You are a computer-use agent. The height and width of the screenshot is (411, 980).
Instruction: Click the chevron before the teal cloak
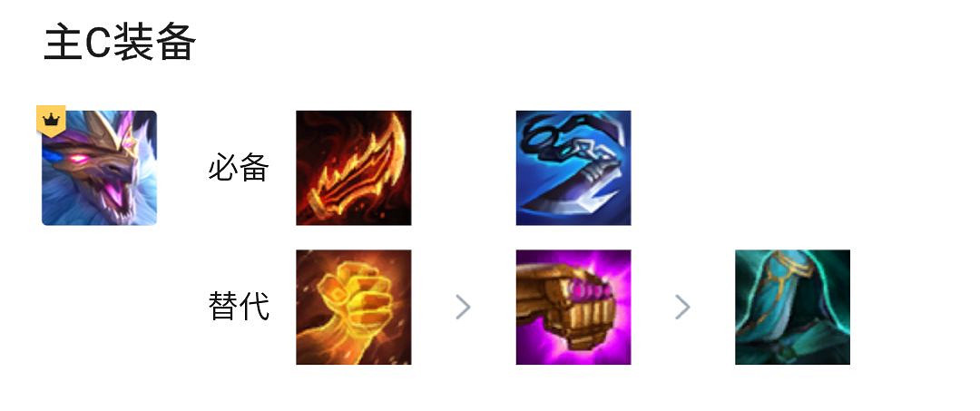[682, 308]
